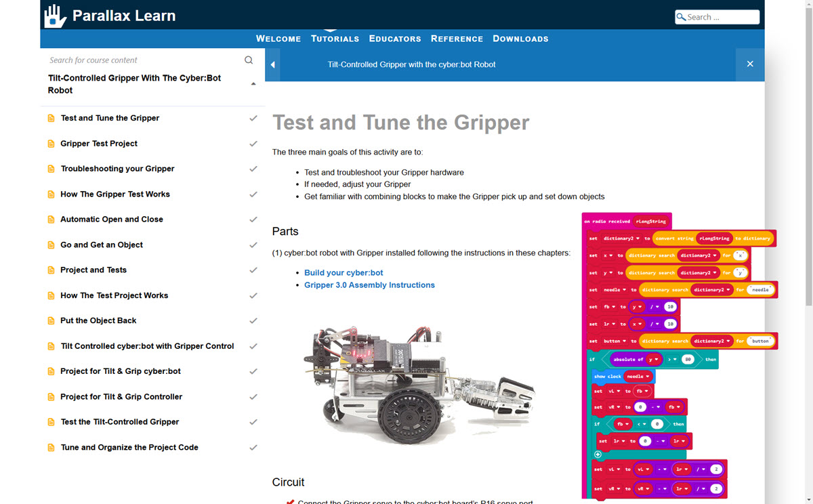Click Parallax Learn site title
813x504 pixels.
(x=124, y=16)
